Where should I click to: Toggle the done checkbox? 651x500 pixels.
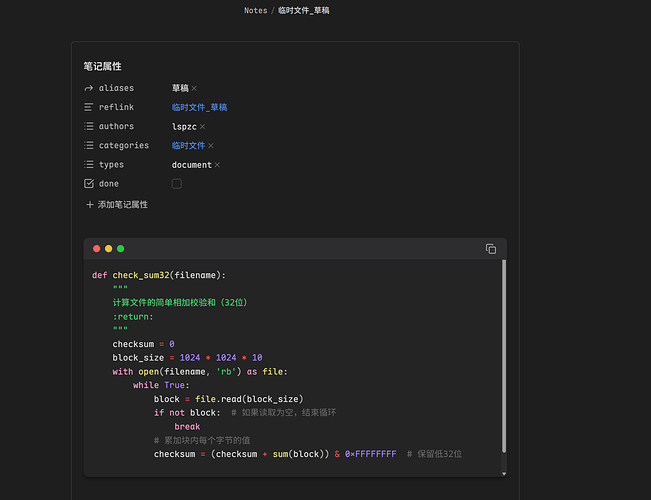[x=176, y=184]
